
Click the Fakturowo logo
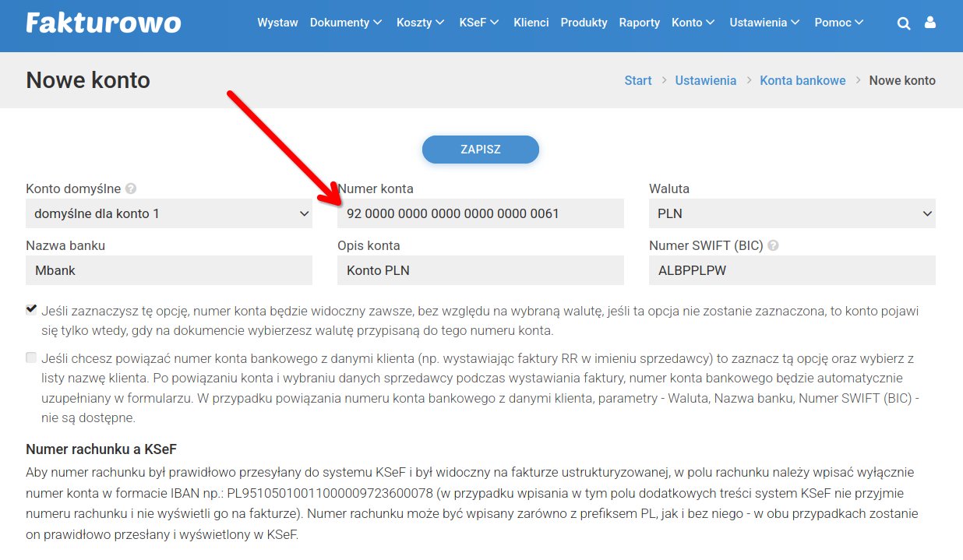104,23
